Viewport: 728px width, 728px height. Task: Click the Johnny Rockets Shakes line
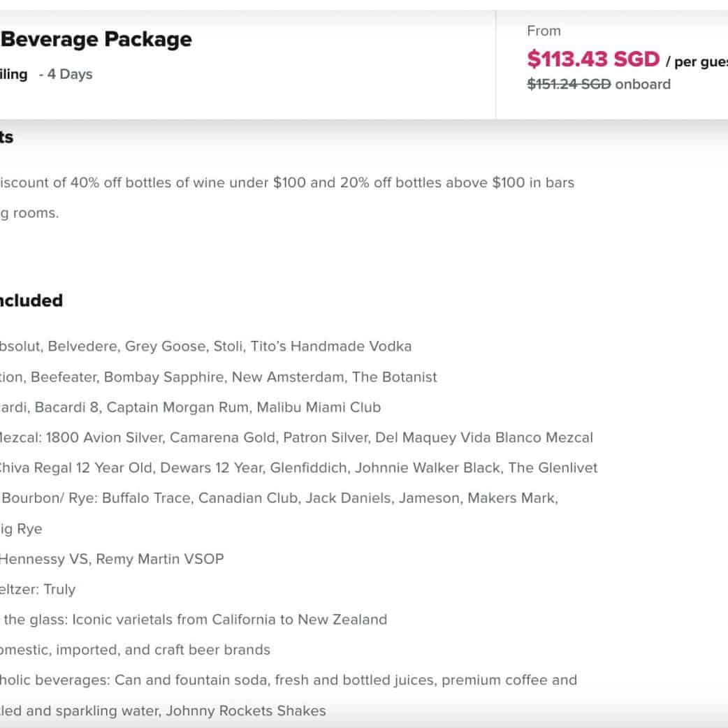pos(163,711)
